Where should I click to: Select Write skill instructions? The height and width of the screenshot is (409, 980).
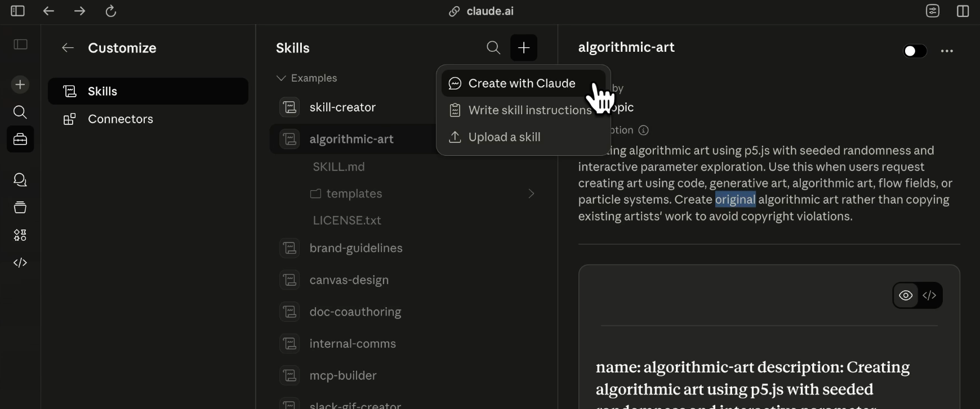524,110
